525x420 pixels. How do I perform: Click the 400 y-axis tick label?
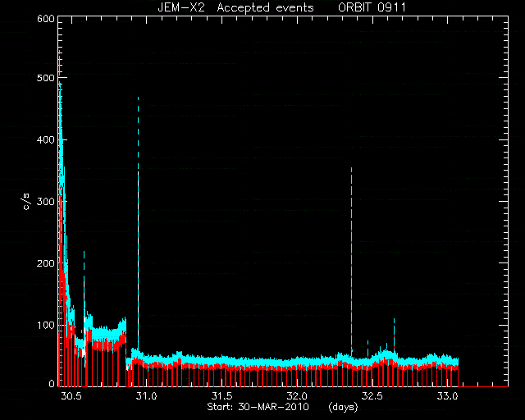click(46, 139)
